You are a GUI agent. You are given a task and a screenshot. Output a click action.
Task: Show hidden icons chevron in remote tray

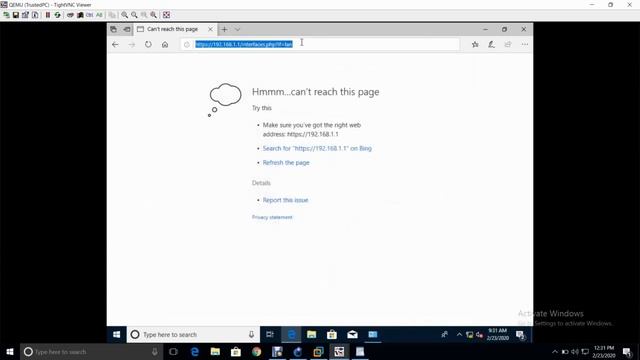[x=459, y=335]
